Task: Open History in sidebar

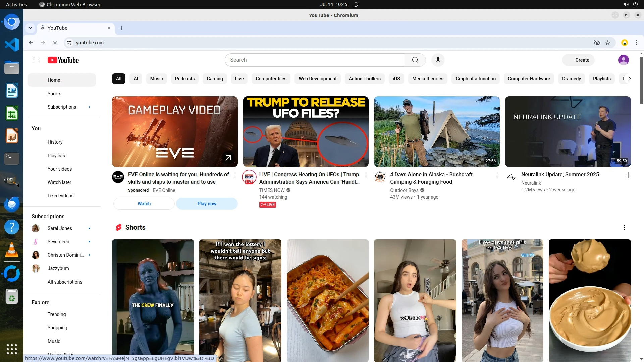Action: (x=55, y=142)
